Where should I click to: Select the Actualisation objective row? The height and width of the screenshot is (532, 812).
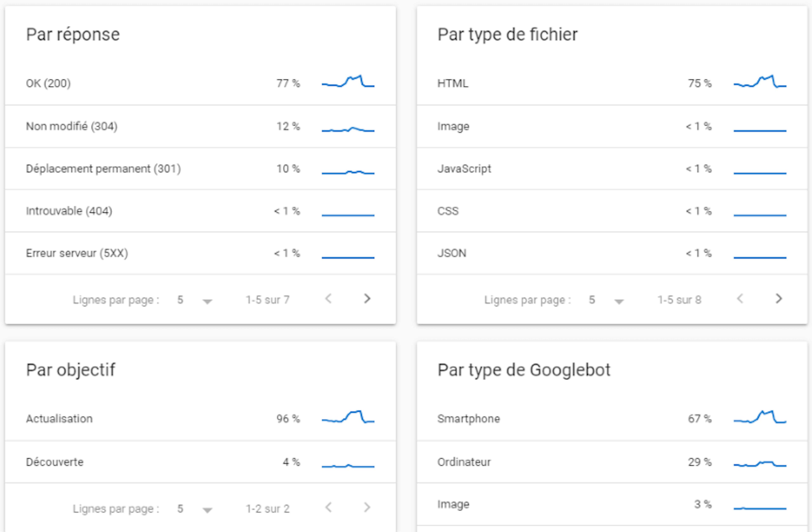136,418
